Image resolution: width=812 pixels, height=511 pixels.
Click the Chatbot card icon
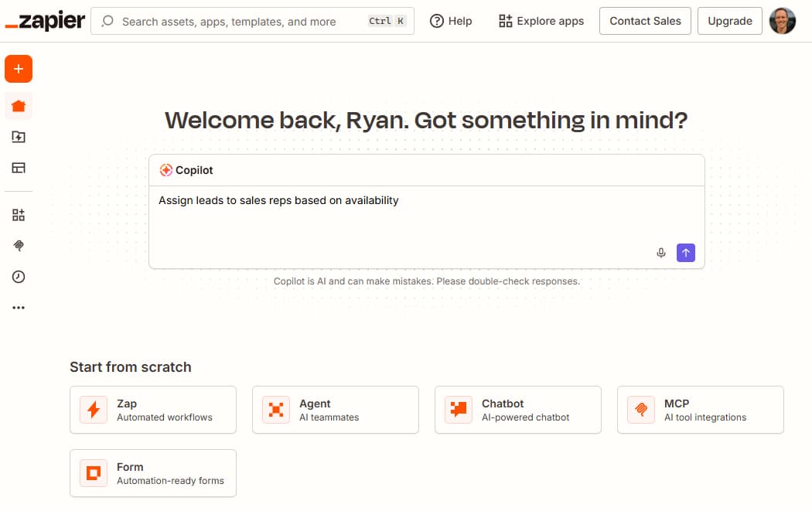[459, 410]
